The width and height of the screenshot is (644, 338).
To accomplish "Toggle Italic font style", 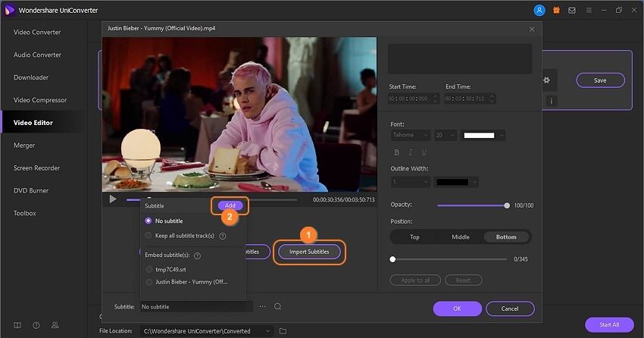I will 410,152.
